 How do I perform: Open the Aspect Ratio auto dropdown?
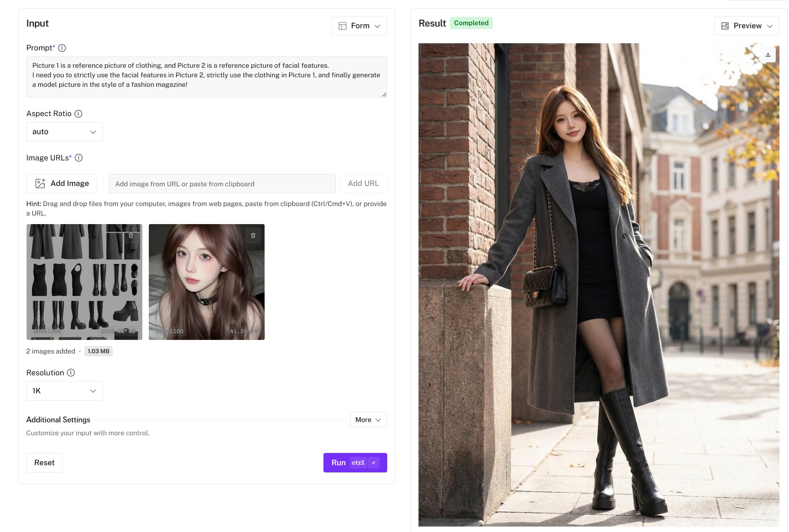pyautogui.click(x=64, y=132)
